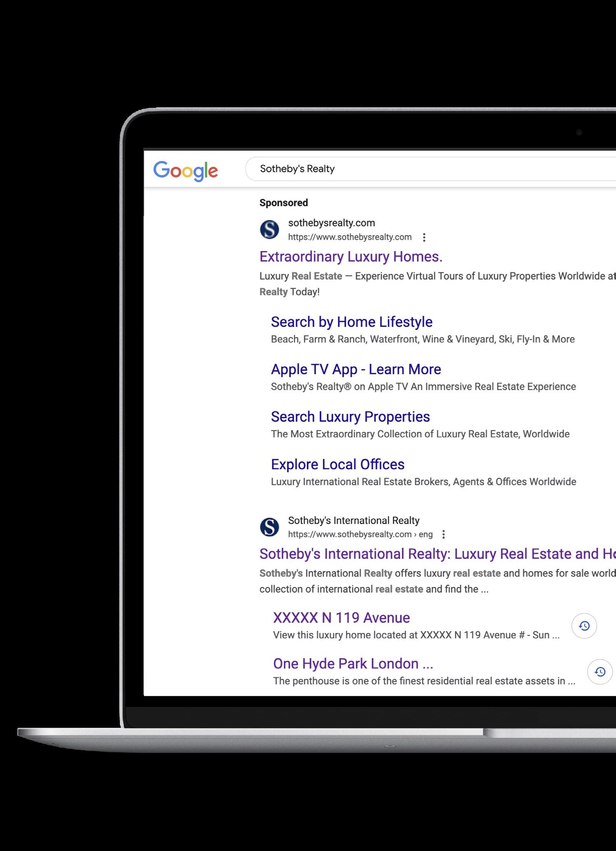The image size is (616, 851).
Task: Open the One Hyde Park London sitelink
Action: tap(353, 664)
